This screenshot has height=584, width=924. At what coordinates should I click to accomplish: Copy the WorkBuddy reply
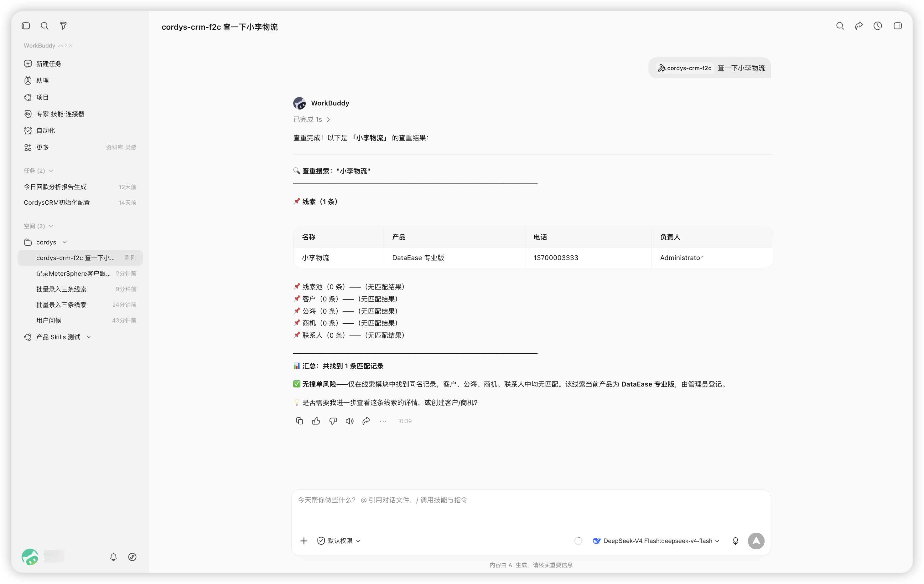click(x=299, y=421)
